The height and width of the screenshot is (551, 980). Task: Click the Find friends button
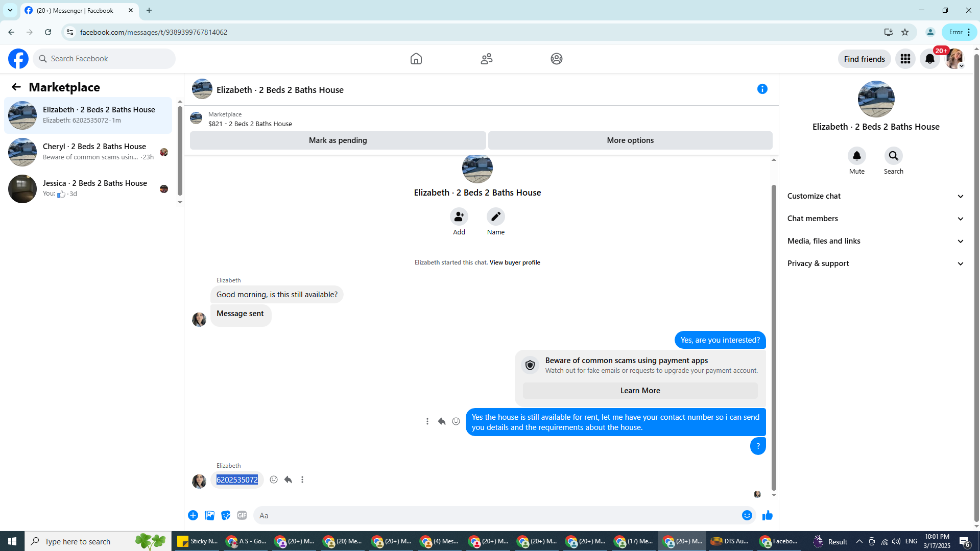[865, 59]
